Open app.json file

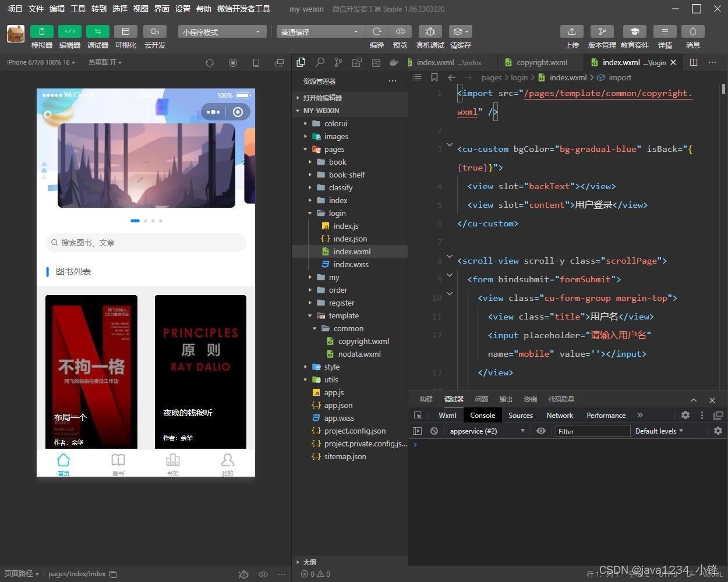tap(338, 405)
